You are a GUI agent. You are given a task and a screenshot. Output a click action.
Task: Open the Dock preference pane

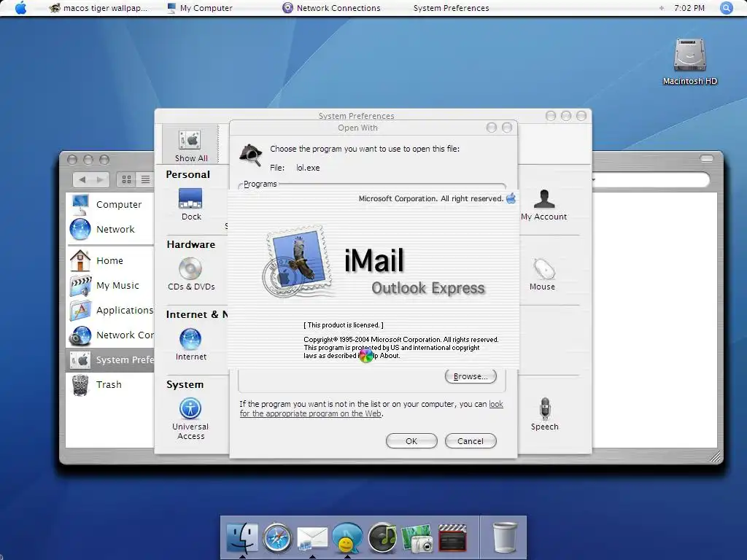coord(191,204)
